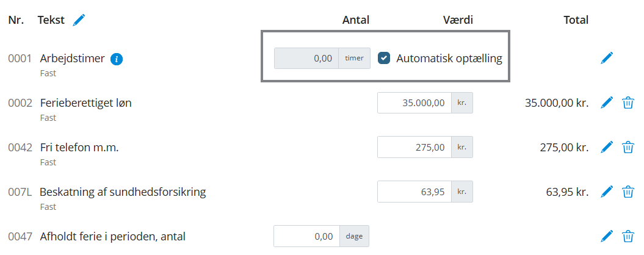Edit the Afholdt ferie i perioden row
This screenshot has width=644, height=255.
point(606,236)
